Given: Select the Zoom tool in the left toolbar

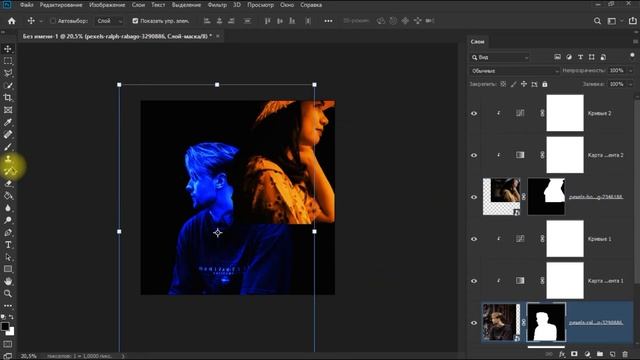Looking at the screenshot, I should pyautogui.click(x=8, y=293).
